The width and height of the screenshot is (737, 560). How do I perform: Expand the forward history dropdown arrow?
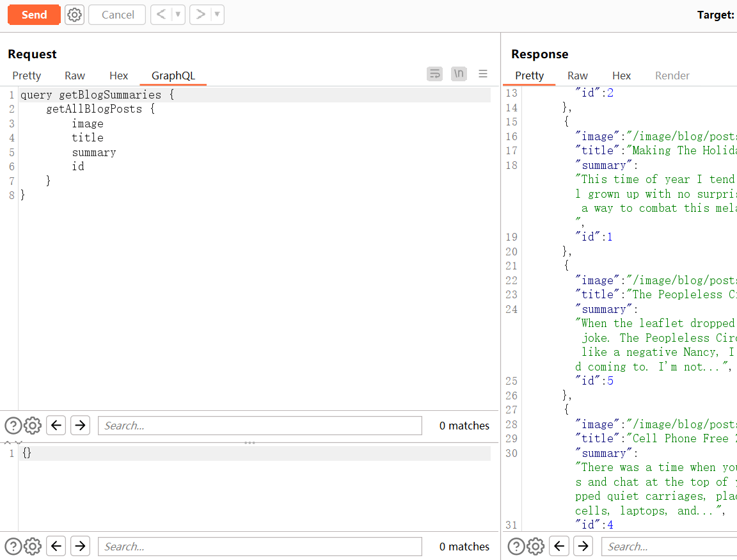click(217, 15)
